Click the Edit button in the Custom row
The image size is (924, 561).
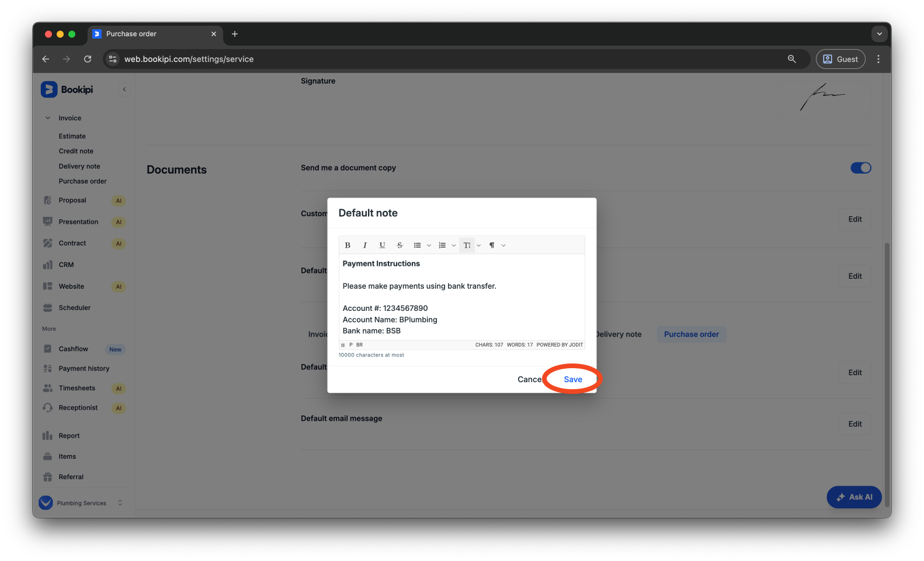point(855,219)
